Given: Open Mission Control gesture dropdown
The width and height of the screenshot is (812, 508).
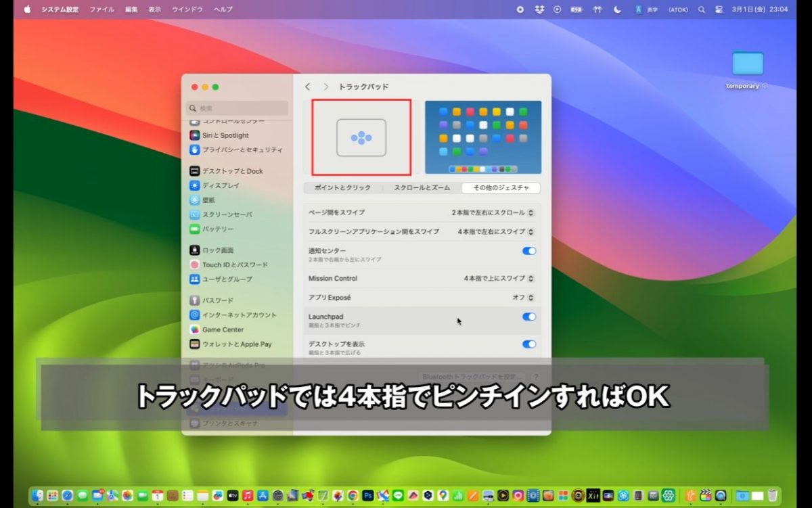Looking at the screenshot, I should 499,278.
